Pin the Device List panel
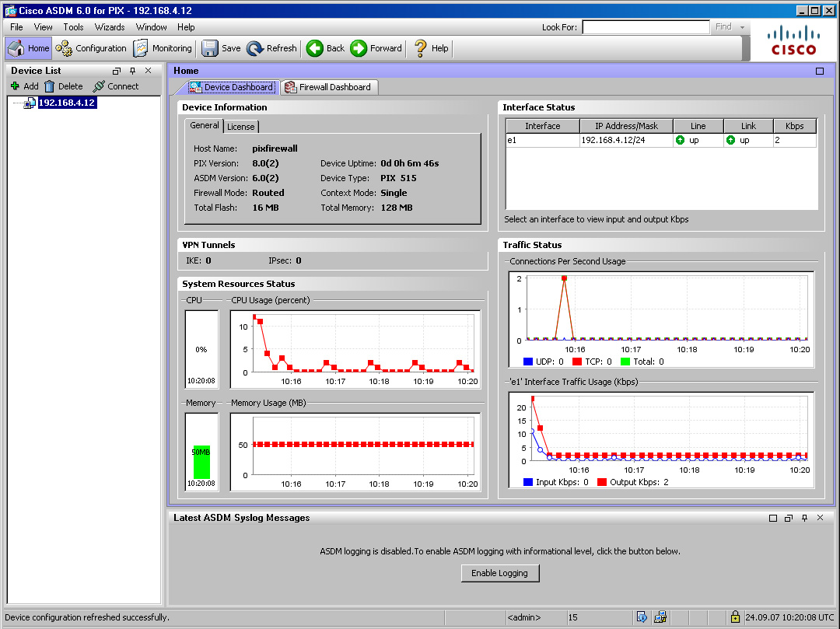 (x=132, y=71)
